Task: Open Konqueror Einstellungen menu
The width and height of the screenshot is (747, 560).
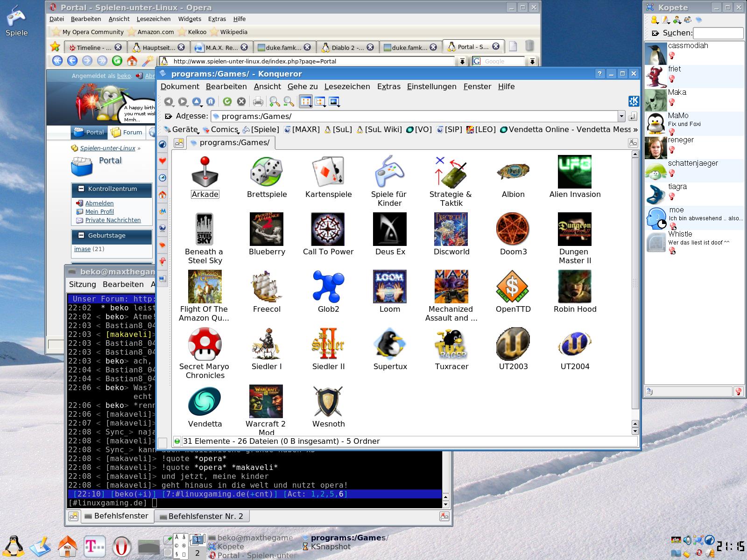Action: (x=431, y=86)
